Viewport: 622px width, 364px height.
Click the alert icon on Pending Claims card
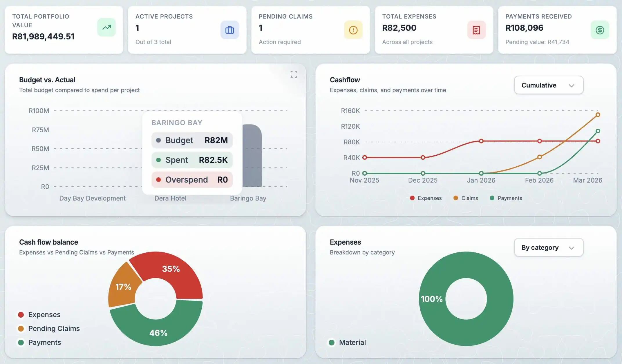click(353, 30)
